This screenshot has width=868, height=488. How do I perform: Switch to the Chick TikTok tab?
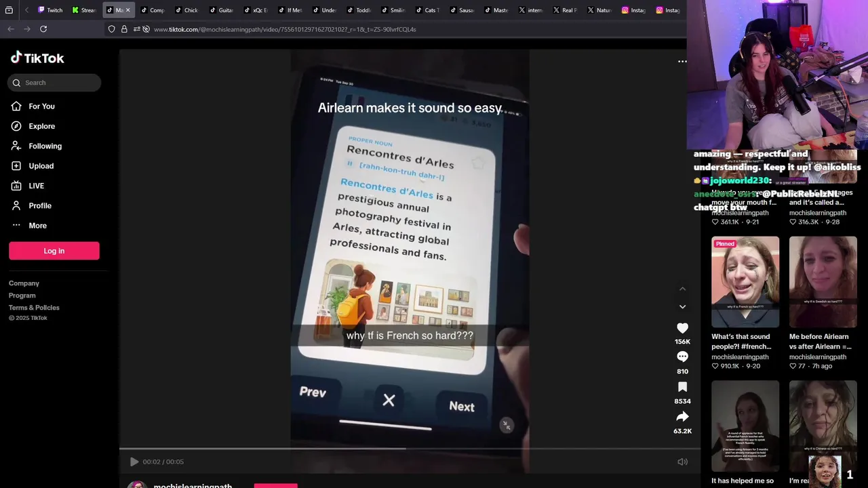[187, 10]
